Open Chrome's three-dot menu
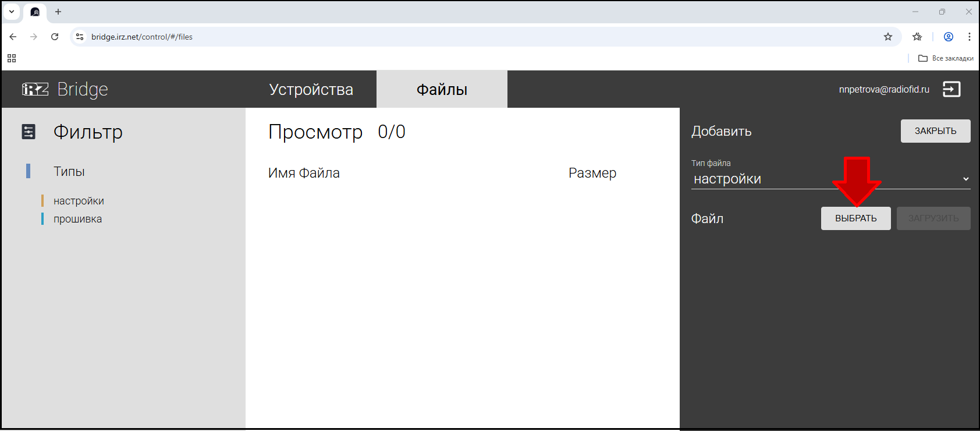Viewport: 980px width, 431px height. click(969, 37)
